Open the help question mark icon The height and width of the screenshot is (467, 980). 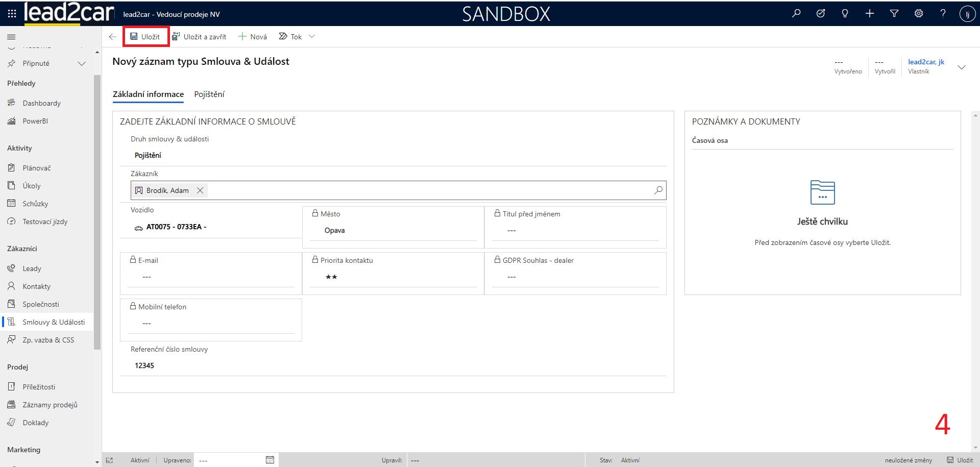click(x=942, y=14)
